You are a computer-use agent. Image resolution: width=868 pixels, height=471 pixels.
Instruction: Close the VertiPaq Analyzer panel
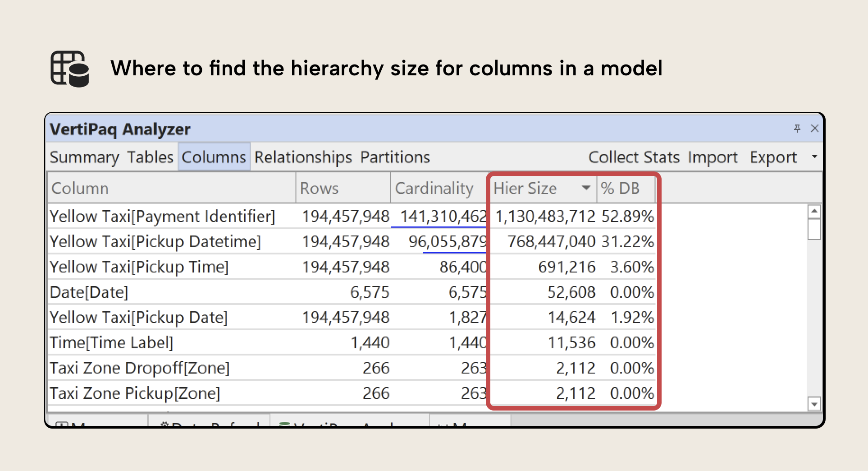pyautogui.click(x=815, y=129)
